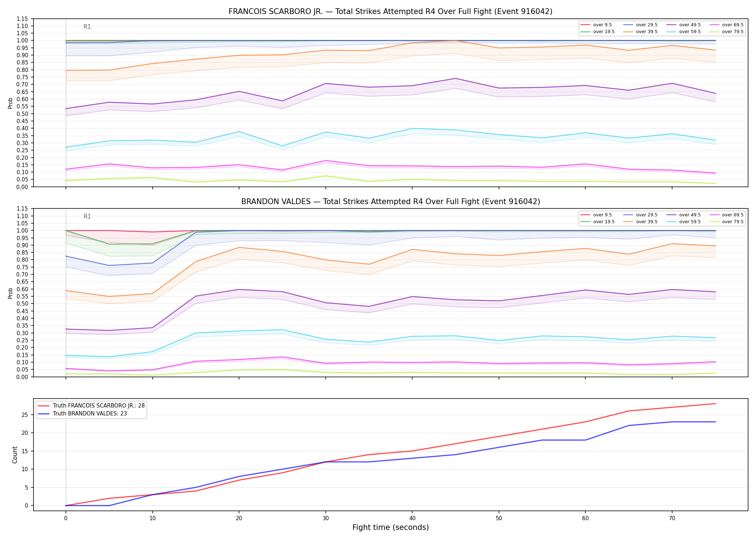The height and width of the screenshot is (540, 756).
Task: Click '1.15' tick on Scarboro chart Prob axis
Action: (22, 19)
